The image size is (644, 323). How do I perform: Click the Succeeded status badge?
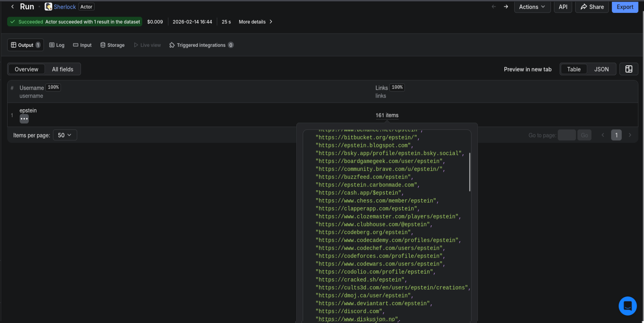pyautogui.click(x=75, y=22)
